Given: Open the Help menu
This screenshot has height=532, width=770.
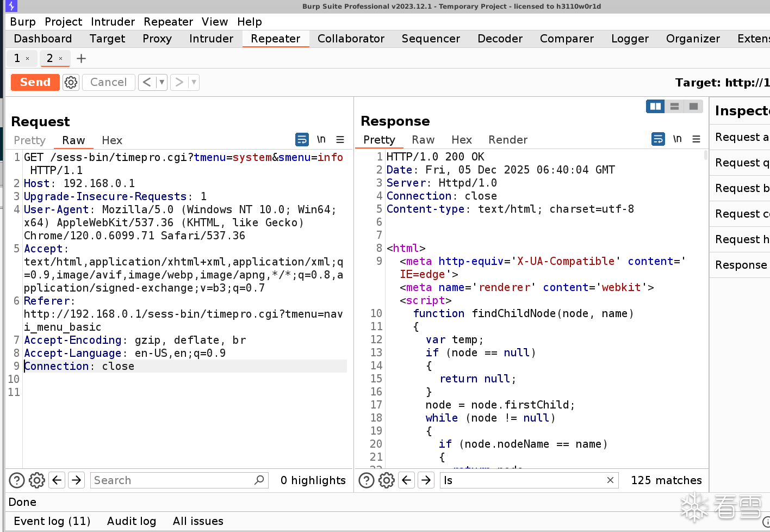Looking at the screenshot, I should pyautogui.click(x=250, y=22).
